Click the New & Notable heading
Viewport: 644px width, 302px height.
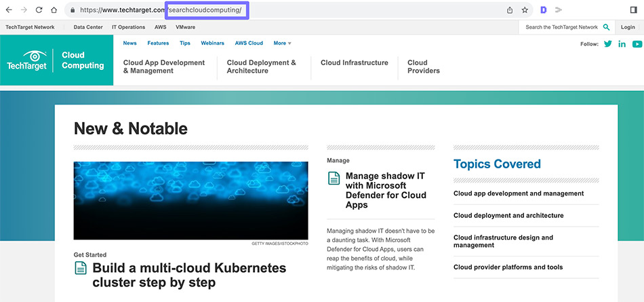coord(131,129)
